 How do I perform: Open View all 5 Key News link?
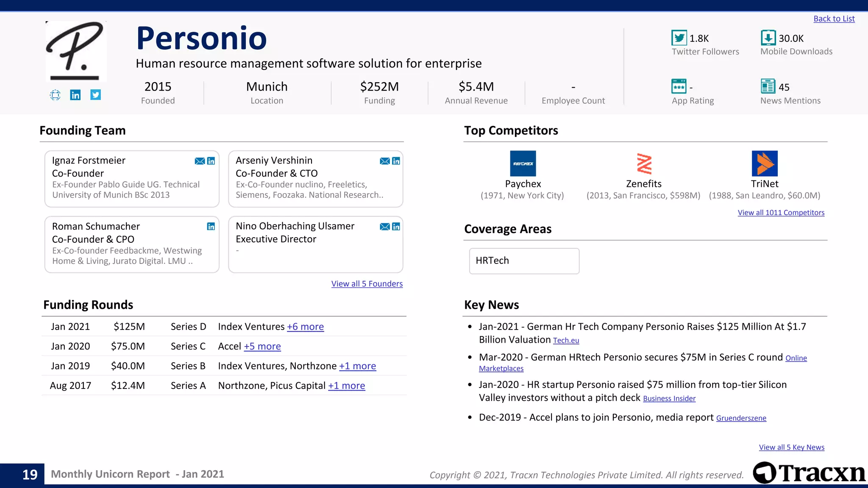pyautogui.click(x=792, y=447)
